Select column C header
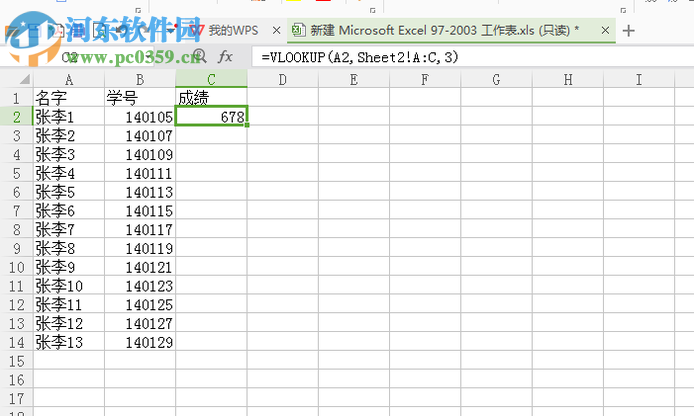This screenshot has height=416, width=694. [212, 80]
